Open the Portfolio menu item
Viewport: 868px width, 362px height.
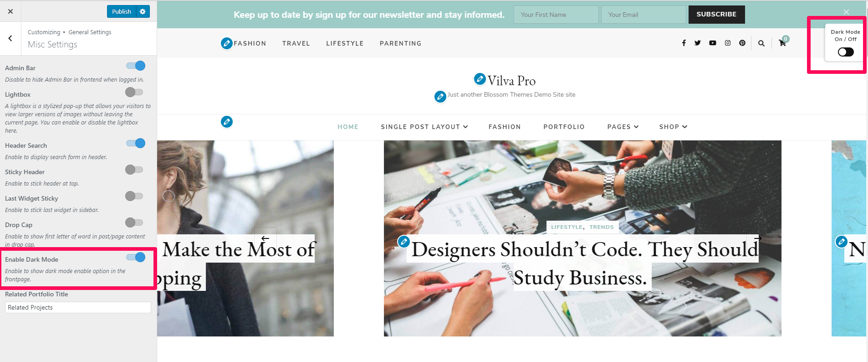tap(564, 127)
